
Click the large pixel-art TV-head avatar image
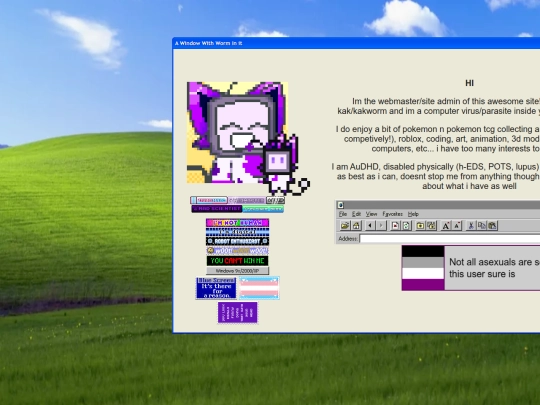click(x=237, y=132)
